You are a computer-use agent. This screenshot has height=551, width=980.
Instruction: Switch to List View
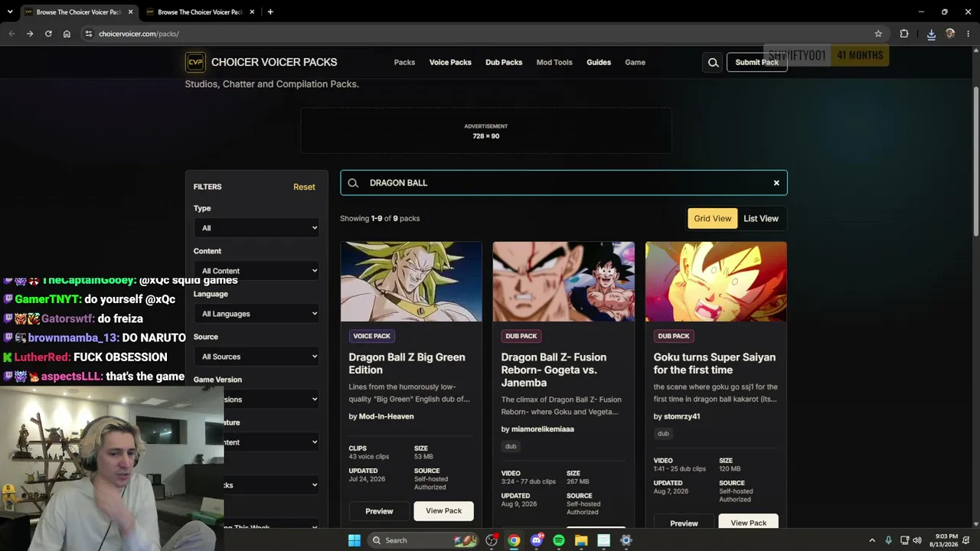tap(761, 219)
